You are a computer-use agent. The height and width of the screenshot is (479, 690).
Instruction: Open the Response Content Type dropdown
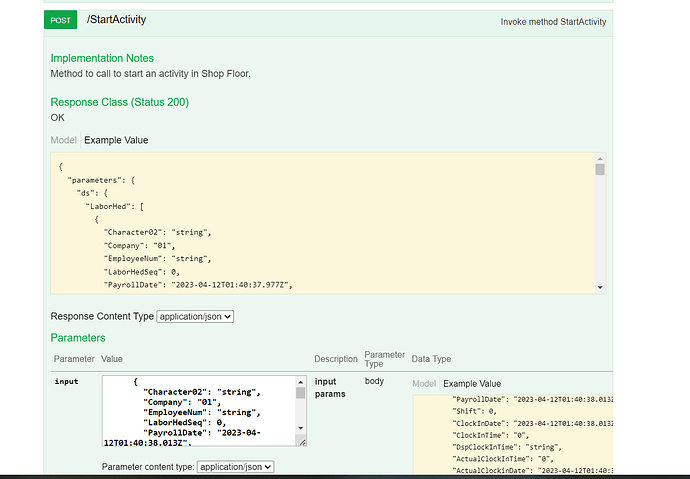(195, 316)
